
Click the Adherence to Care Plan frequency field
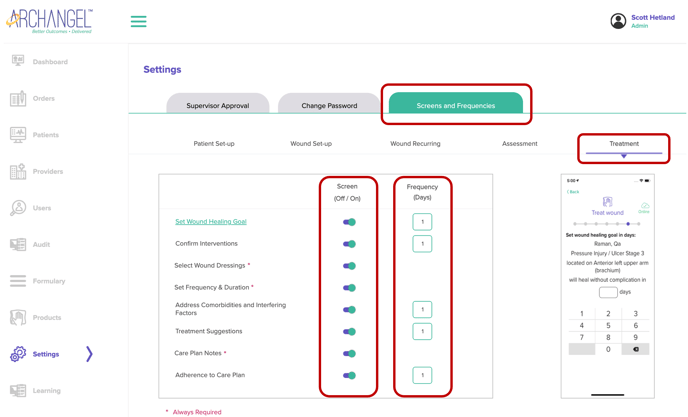[x=422, y=376]
